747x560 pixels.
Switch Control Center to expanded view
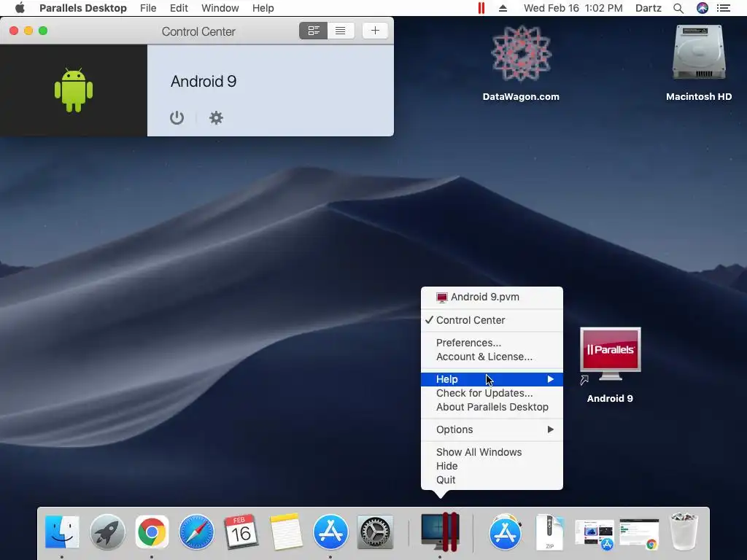click(313, 31)
